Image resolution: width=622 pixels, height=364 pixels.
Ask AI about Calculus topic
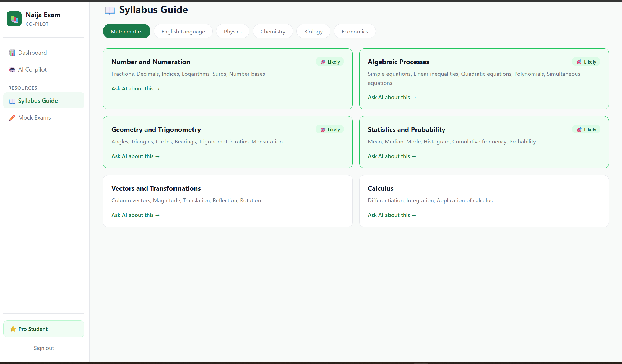[x=392, y=215]
